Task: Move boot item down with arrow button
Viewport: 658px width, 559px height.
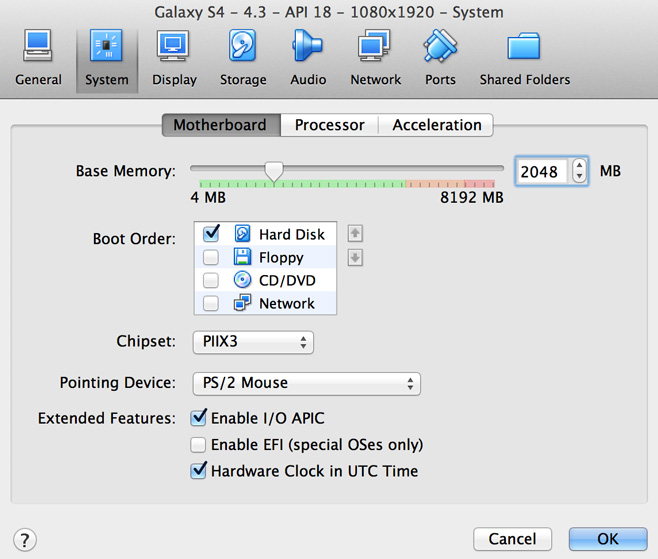Action: 355,258
